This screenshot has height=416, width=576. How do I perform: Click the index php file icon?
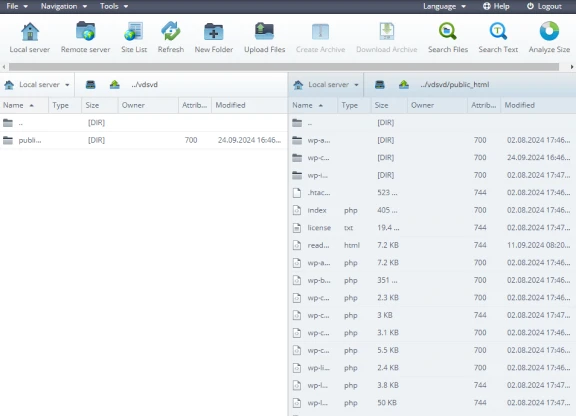click(x=297, y=210)
